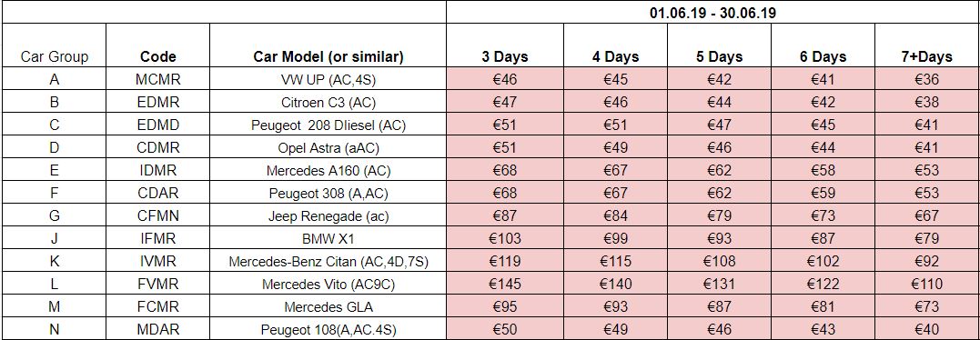The image size is (980, 340).
Task: Select the €145 price for Mercedes Vito
Action: tap(505, 284)
